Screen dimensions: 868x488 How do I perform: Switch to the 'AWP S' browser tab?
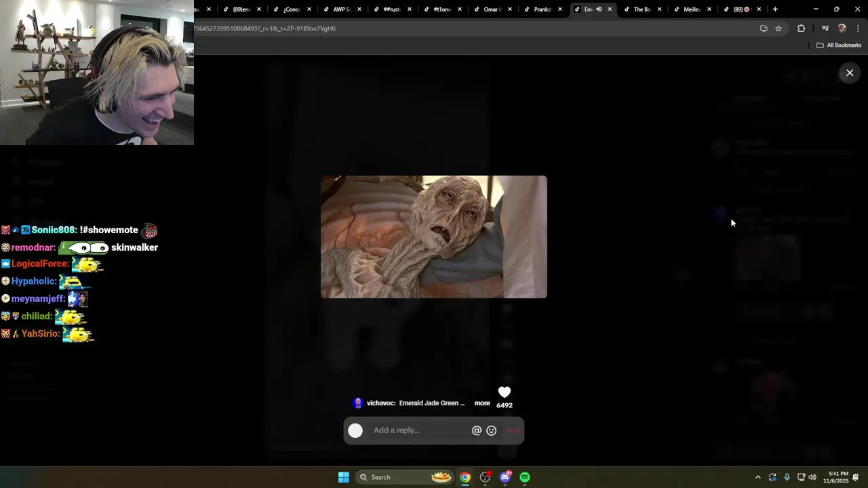(341, 9)
